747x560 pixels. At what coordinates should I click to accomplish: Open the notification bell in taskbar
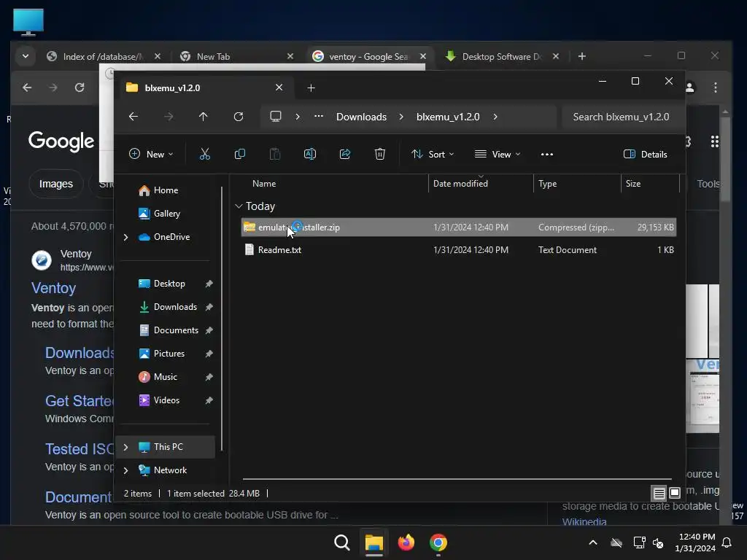(x=727, y=542)
